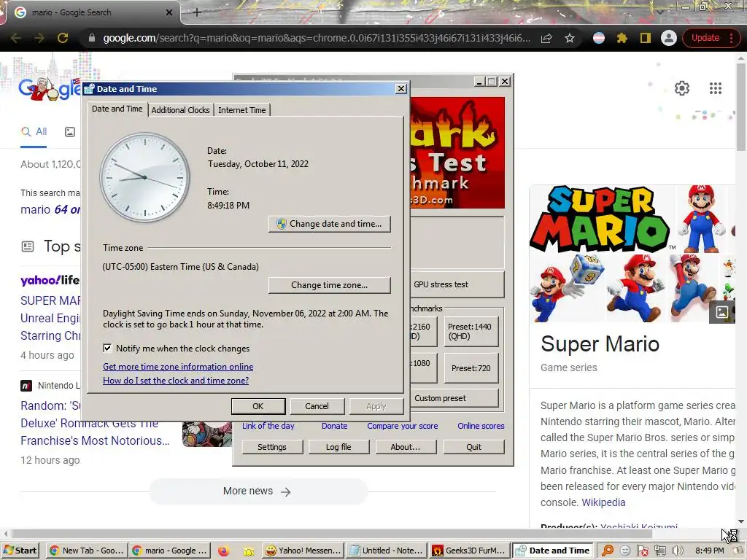
Task: Confirm the Date and Time dialog with OK
Action: [258, 406]
